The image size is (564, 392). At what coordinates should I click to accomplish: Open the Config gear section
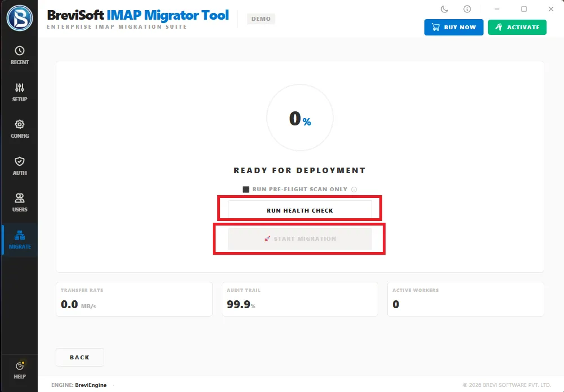tap(20, 129)
